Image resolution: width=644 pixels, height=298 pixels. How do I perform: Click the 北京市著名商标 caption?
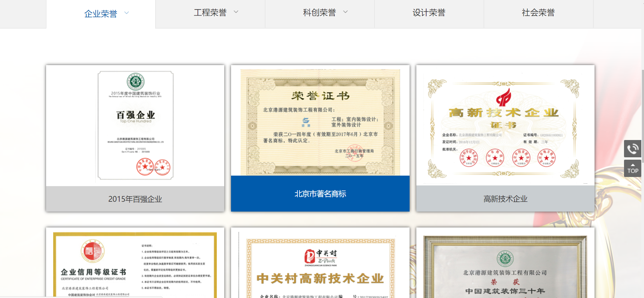320,194
